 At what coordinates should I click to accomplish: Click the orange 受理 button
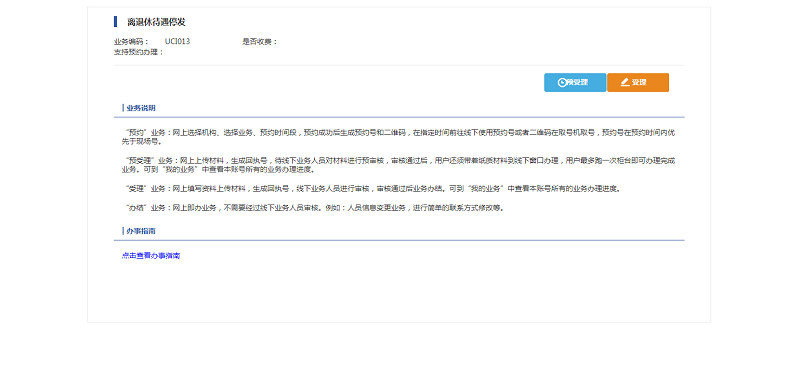tap(638, 83)
